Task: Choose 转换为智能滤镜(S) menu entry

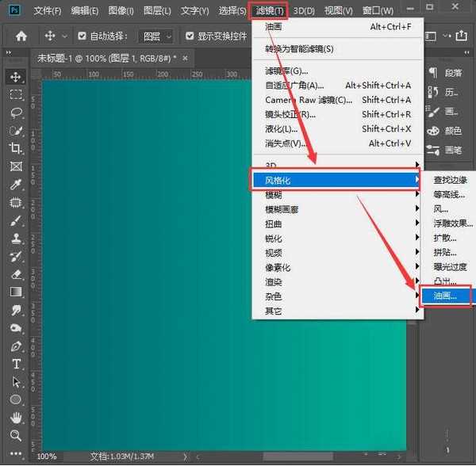Action: coord(299,49)
